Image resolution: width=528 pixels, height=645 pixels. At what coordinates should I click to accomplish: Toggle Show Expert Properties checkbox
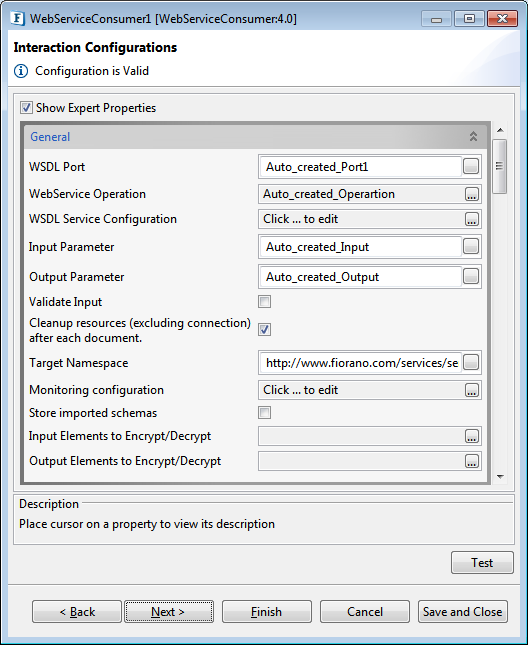pos(26,108)
